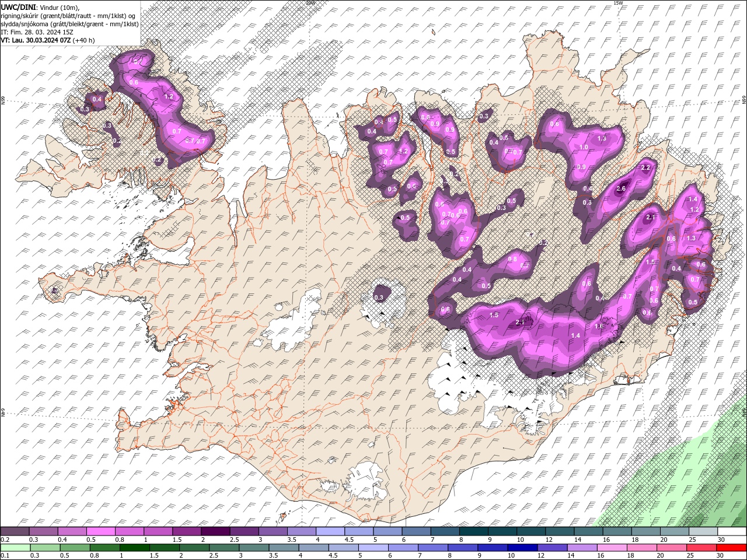This screenshot has width=747, height=560.
Task: Select the upper legend swatch between 1 and 1.5
Action: pyautogui.click(x=159, y=531)
